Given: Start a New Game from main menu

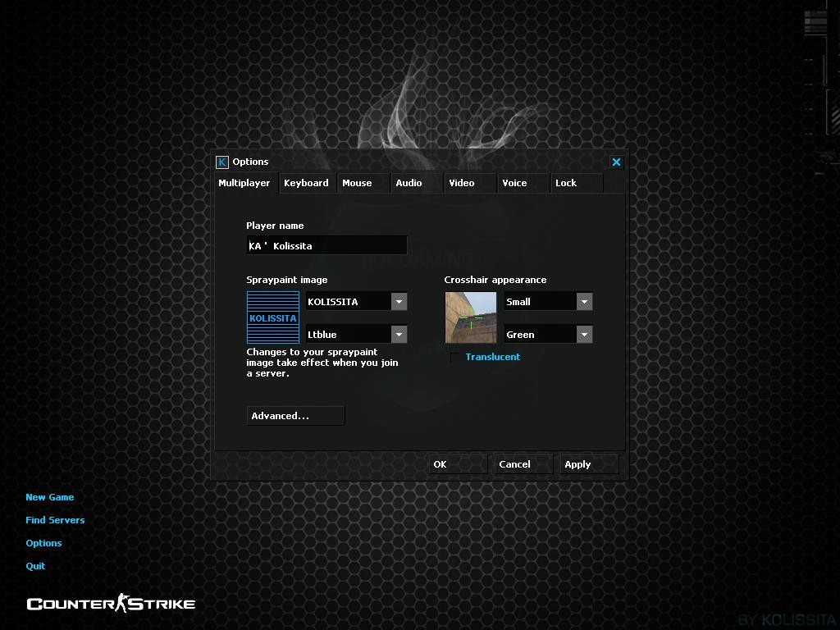Looking at the screenshot, I should pyautogui.click(x=50, y=497).
